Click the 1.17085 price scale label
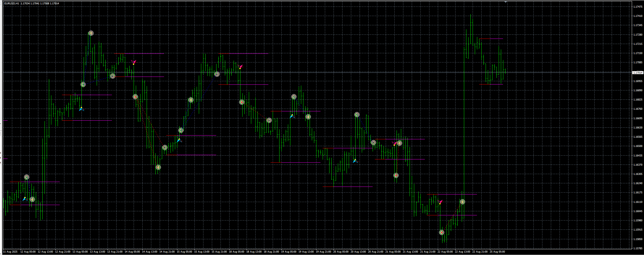The height and width of the screenshot is (255, 644). [638, 62]
